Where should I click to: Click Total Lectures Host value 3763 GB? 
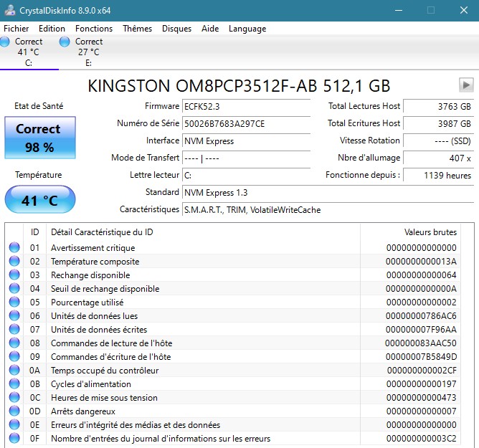pyautogui.click(x=438, y=106)
